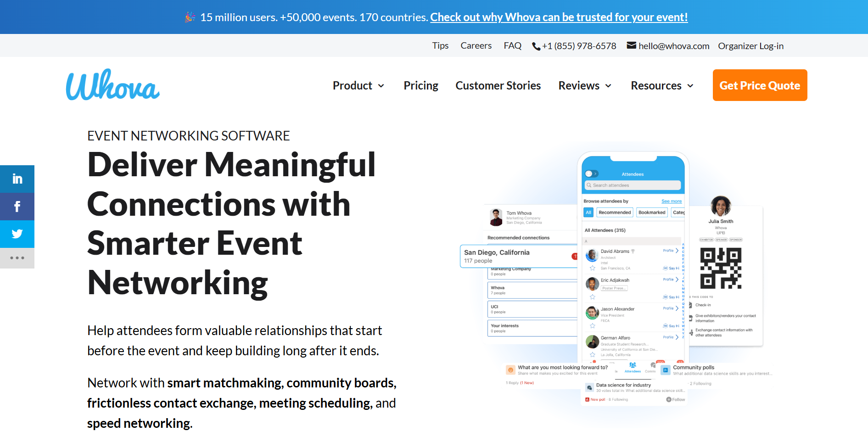Screen dimensions: 868x431
Task: Share via the Twitter bird icon
Action: [x=17, y=234]
